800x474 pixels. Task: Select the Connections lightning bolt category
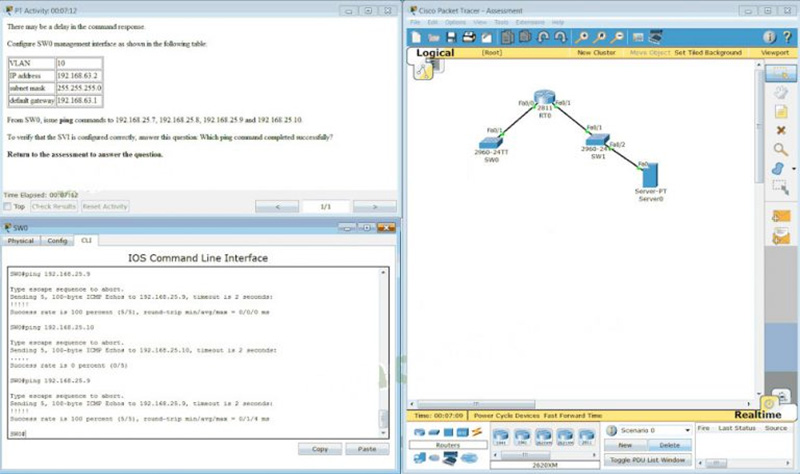pos(477,432)
